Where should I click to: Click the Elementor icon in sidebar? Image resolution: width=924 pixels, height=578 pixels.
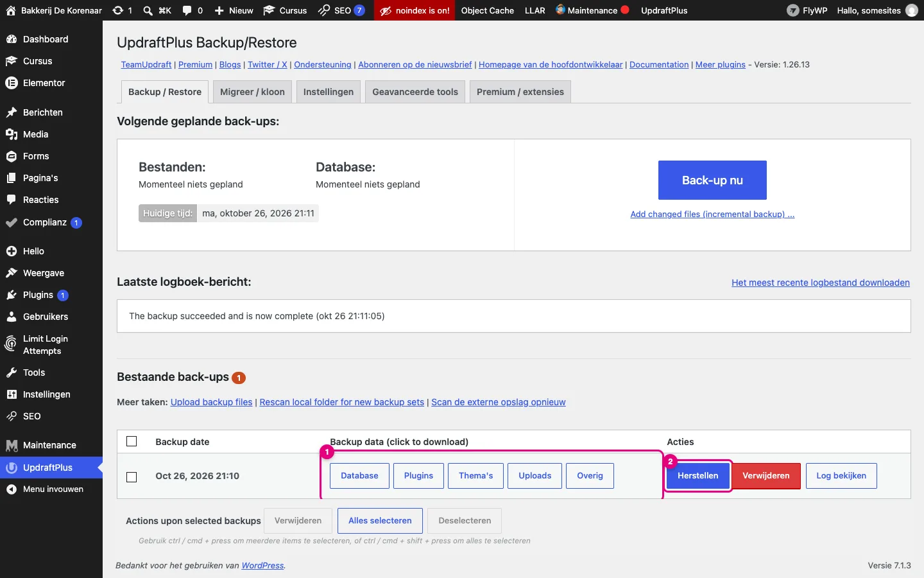click(x=12, y=83)
